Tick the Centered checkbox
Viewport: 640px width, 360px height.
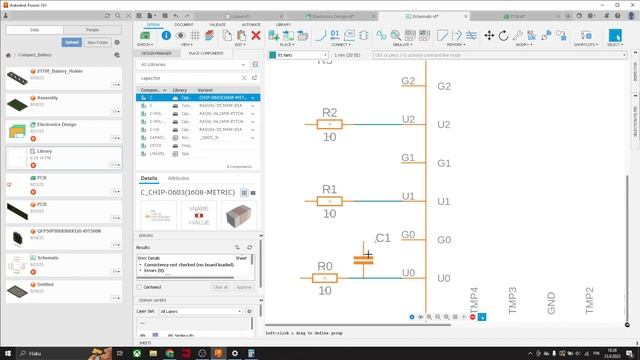tap(140, 287)
